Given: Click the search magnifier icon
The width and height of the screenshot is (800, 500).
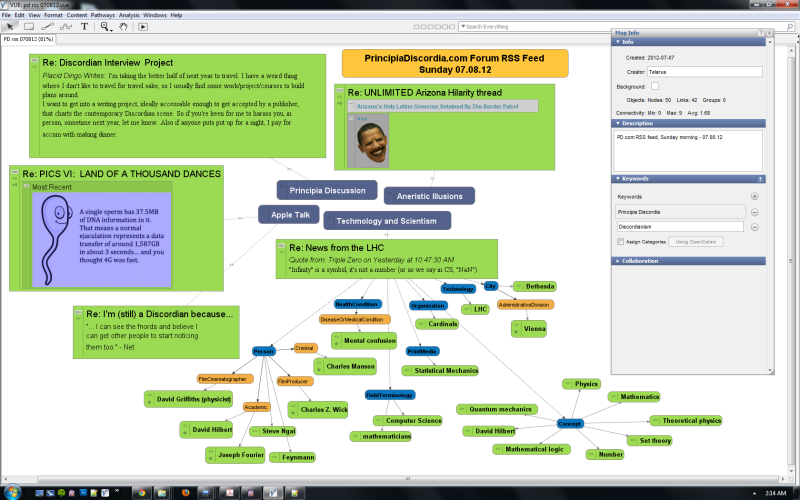Looking at the screenshot, I should coord(790,27).
